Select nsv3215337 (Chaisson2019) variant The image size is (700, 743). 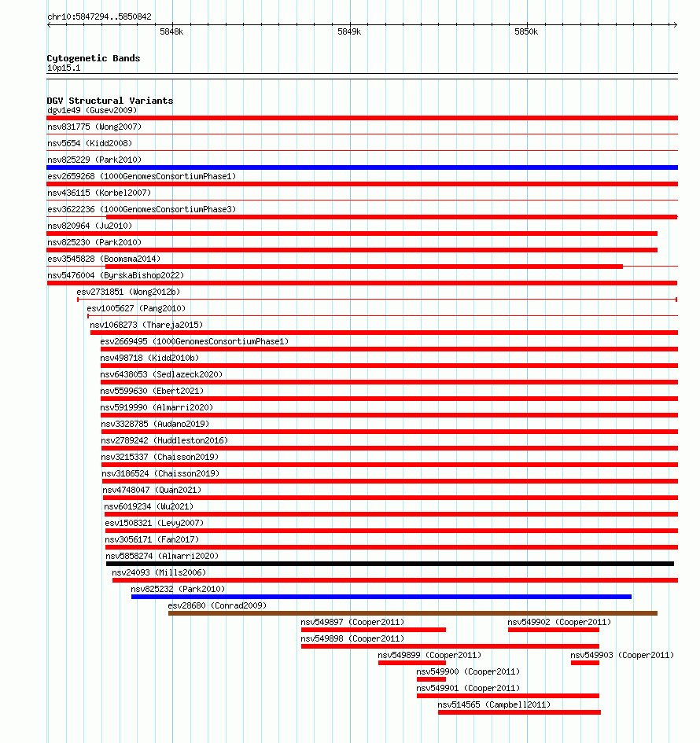click(160, 458)
